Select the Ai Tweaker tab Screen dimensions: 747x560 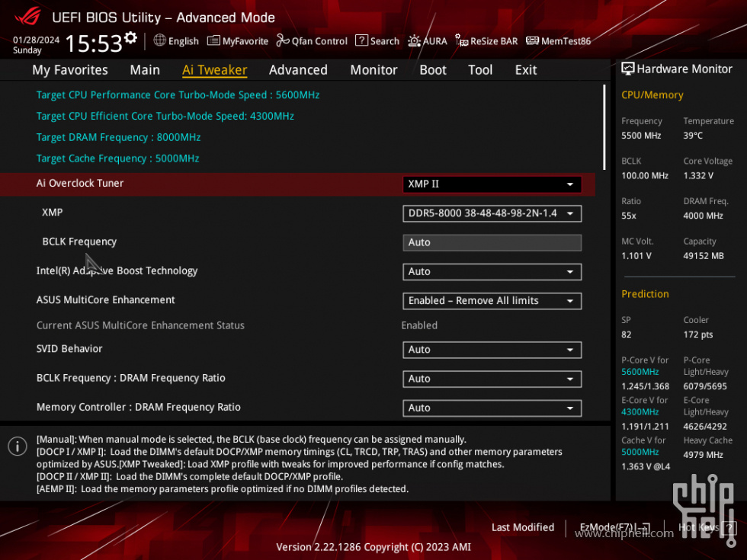214,70
